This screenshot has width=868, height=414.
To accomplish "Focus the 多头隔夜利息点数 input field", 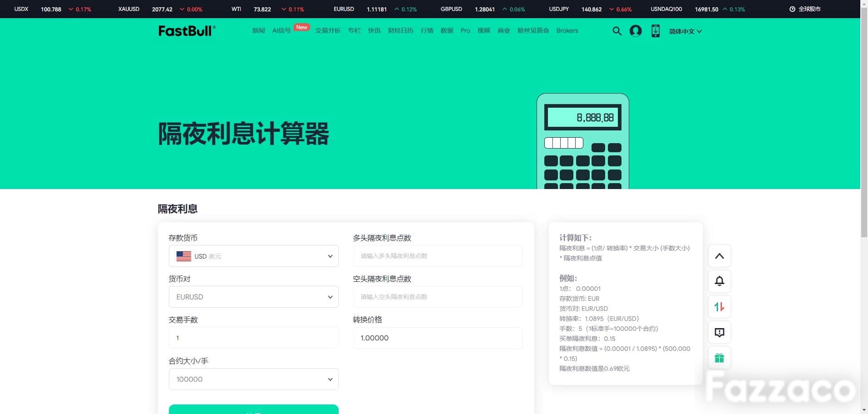I will [438, 256].
